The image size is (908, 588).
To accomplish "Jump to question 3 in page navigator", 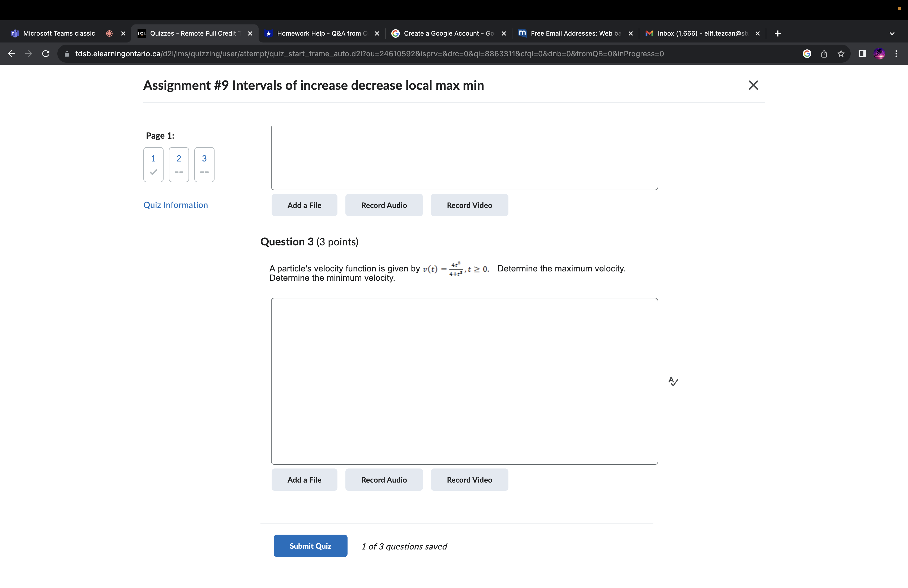I will (x=204, y=164).
